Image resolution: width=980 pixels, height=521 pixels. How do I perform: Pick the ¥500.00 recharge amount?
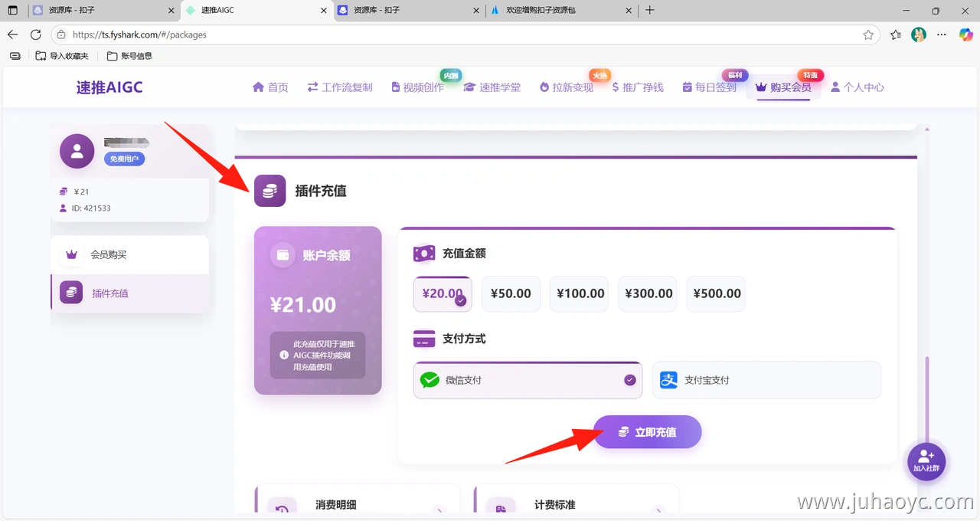pyautogui.click(x=717, y=293)
